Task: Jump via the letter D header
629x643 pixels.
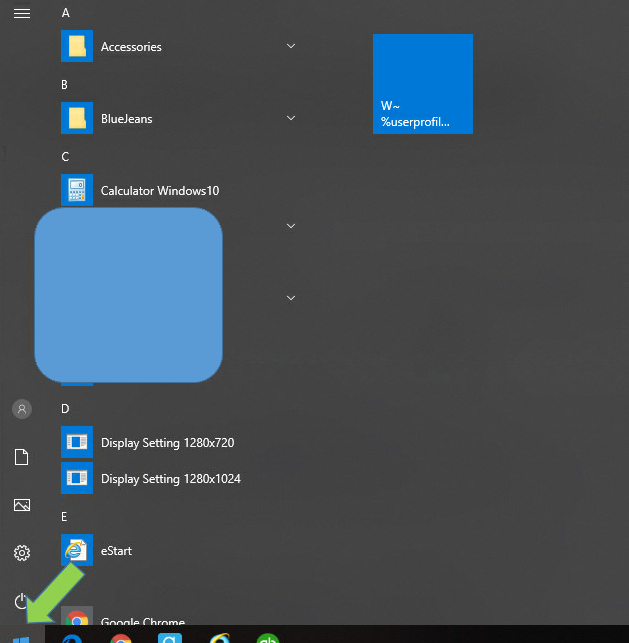Action: pos(65,409)
